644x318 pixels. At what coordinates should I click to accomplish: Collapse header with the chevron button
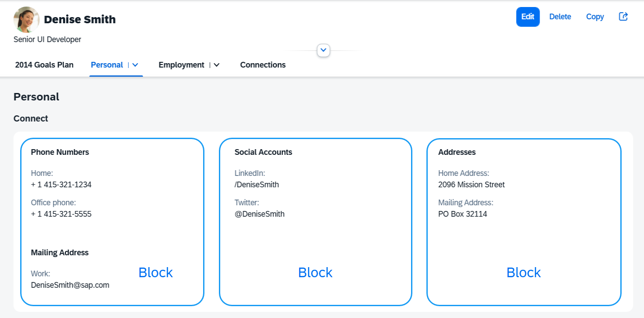(323, 50)
